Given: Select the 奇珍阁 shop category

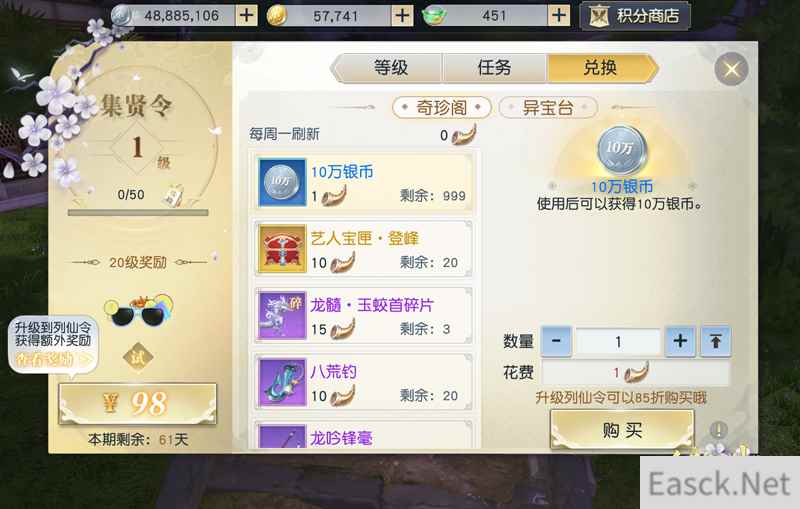Looking at the screenshot, I should (x=441, y=108).
